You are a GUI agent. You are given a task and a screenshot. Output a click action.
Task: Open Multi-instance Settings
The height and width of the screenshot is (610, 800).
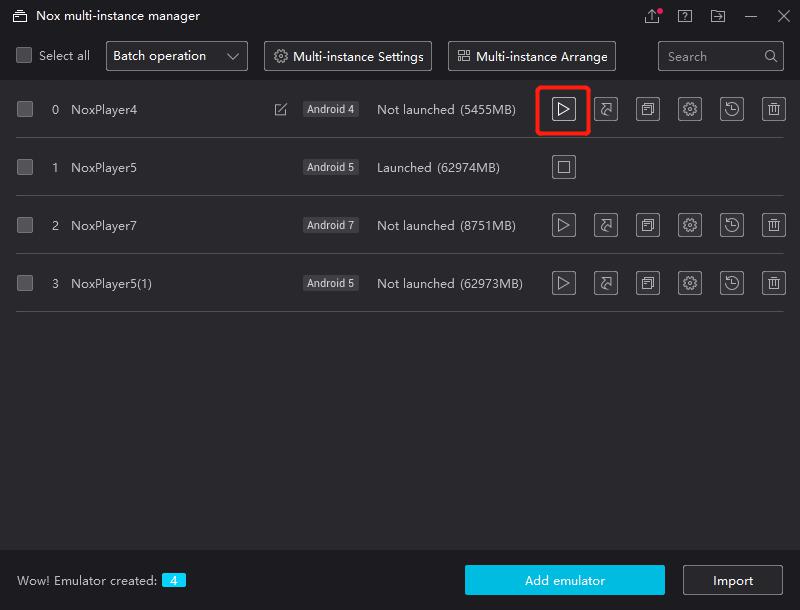pos(348,56)
